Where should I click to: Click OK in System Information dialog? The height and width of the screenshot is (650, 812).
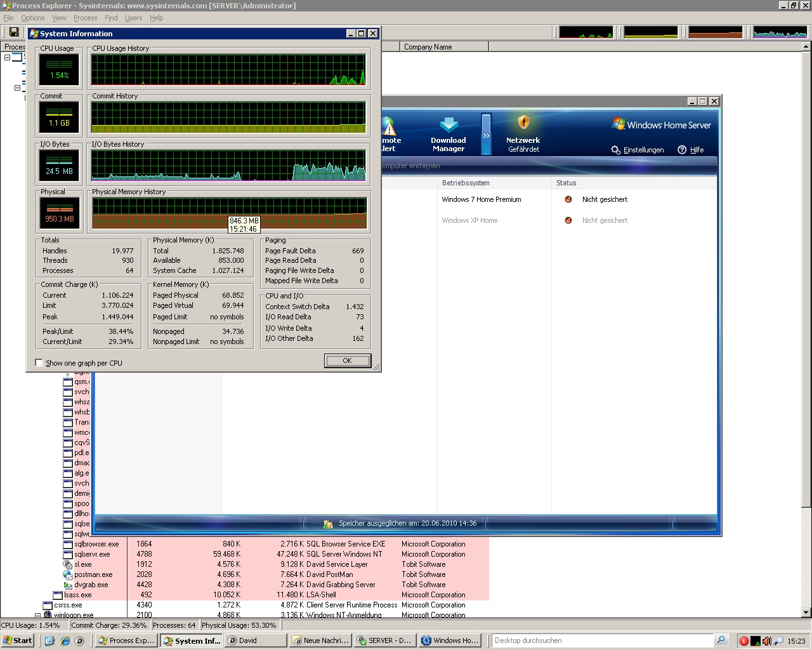tap(348, 361)
